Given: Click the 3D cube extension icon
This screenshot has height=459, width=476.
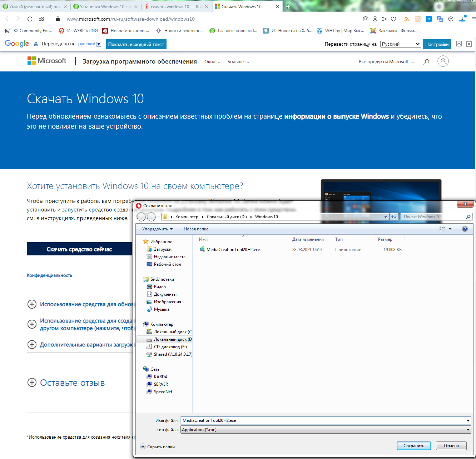Looking at the screenshot, I should point(451,19).
